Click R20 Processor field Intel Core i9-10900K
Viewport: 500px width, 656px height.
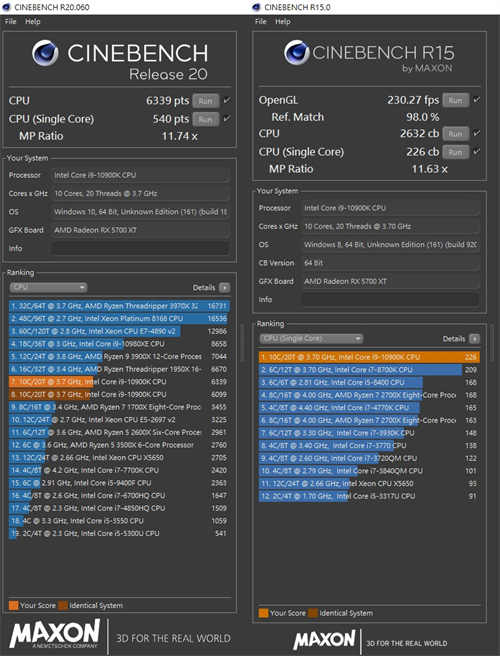pyautogui.click(x=140, y=175)
